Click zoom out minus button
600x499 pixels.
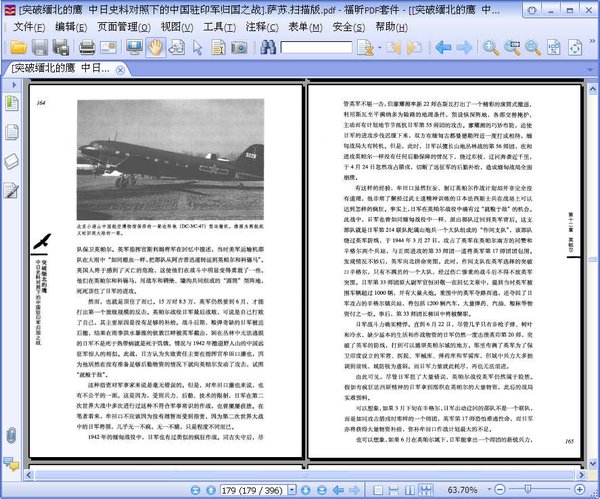coord(500,489)
